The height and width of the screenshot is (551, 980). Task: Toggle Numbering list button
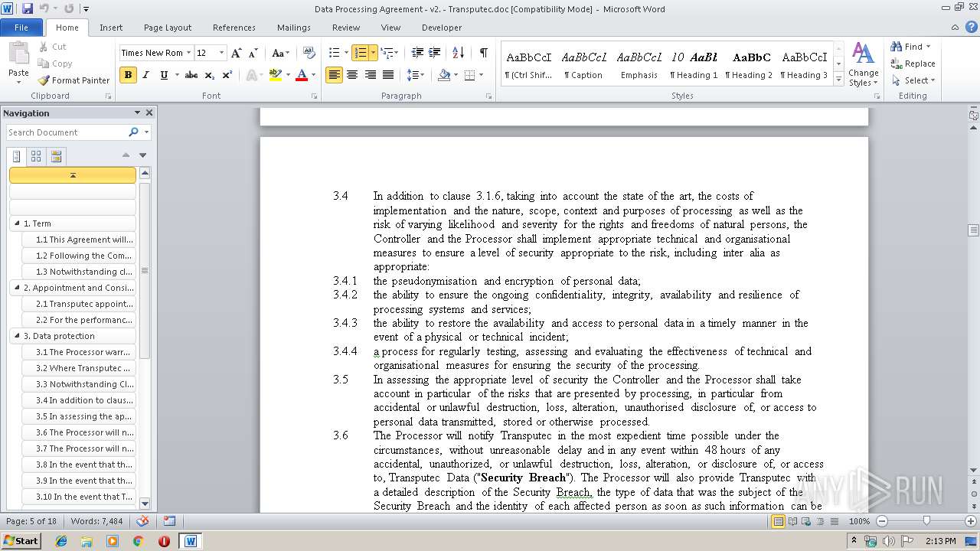(360, 53)
